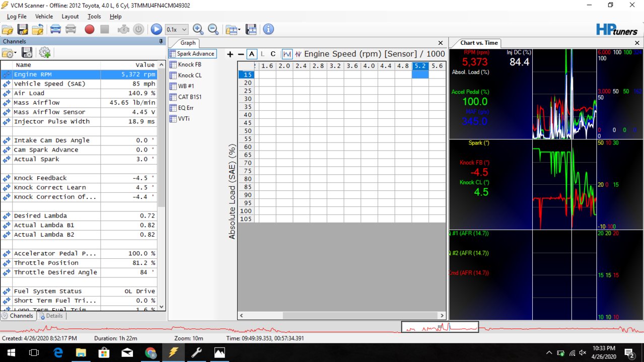Open the Vehicle menu
This screenshot has width=644, height=362.
pyautogui.click(x=44, y=17)
